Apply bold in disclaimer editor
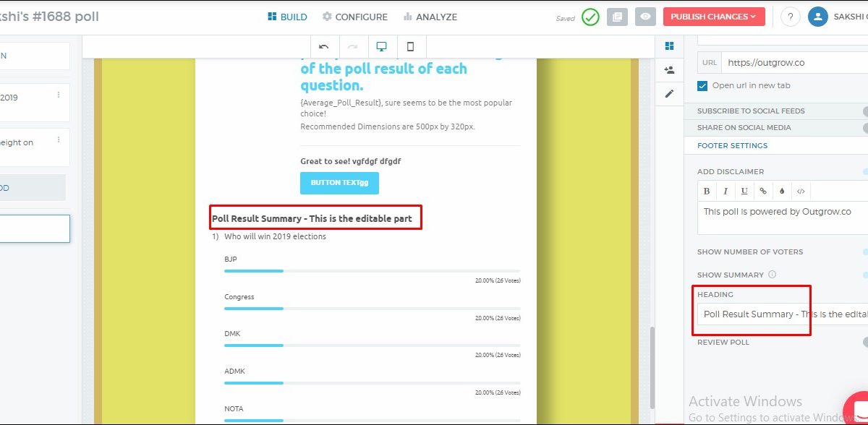Viewport: 868px width, 425px height. click(x=707, y=192)
